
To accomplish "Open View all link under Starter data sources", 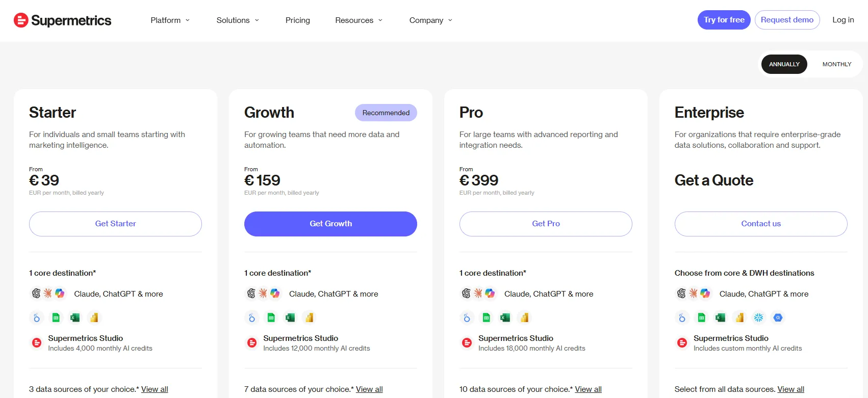I will [x=155, y=389].
